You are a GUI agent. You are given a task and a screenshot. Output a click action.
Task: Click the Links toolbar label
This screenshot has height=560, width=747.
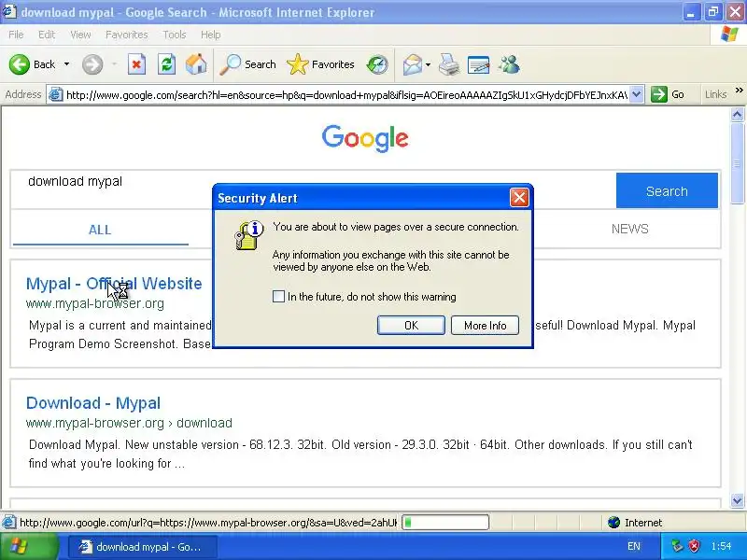tap(715, 94)
